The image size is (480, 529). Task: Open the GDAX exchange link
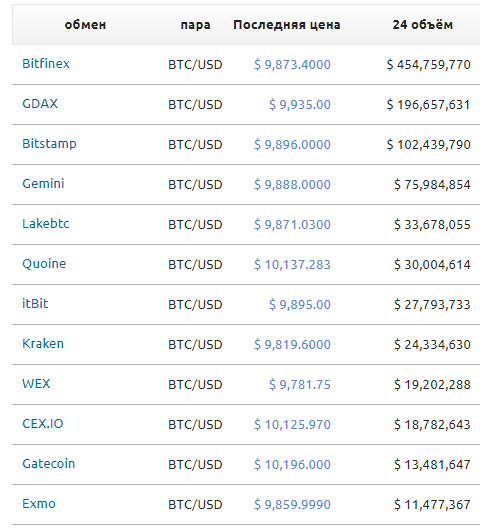click(x=40, y=104)
